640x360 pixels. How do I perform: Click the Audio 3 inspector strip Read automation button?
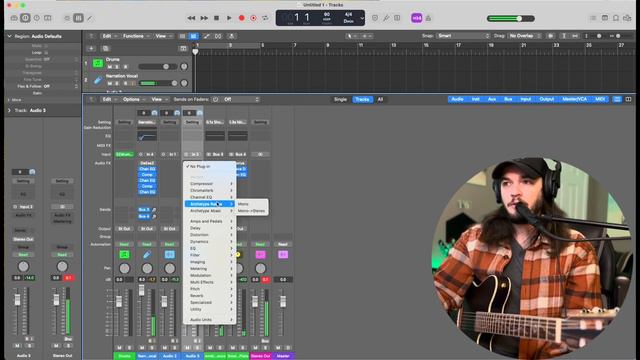click(23, 255)
